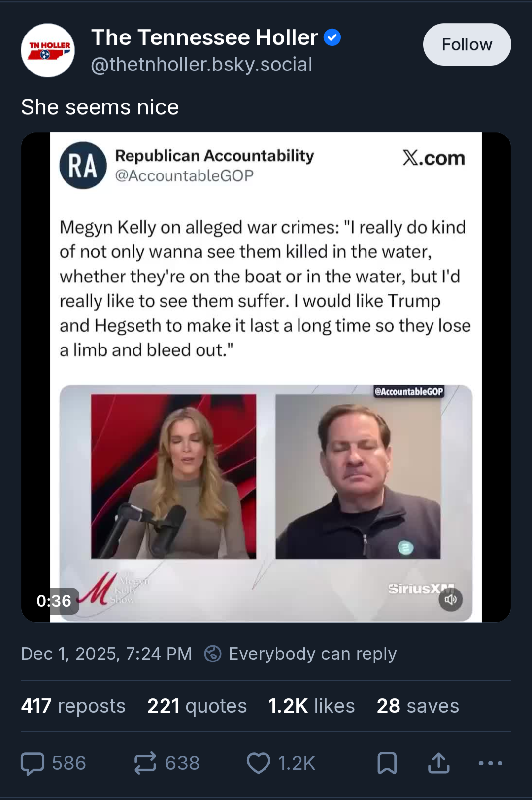Screen dimensions: 532x800
Task: View the list of 417 reposts
Action: click(x=73, y=706)
